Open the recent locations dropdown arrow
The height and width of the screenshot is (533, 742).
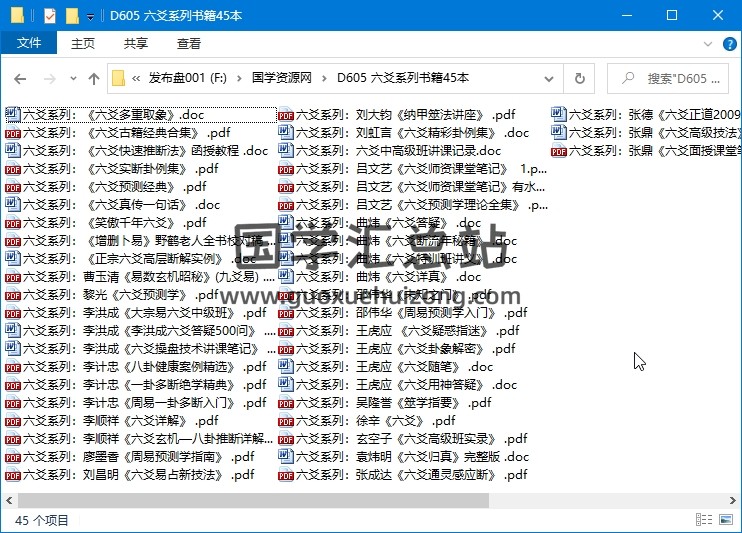point(71,79)
